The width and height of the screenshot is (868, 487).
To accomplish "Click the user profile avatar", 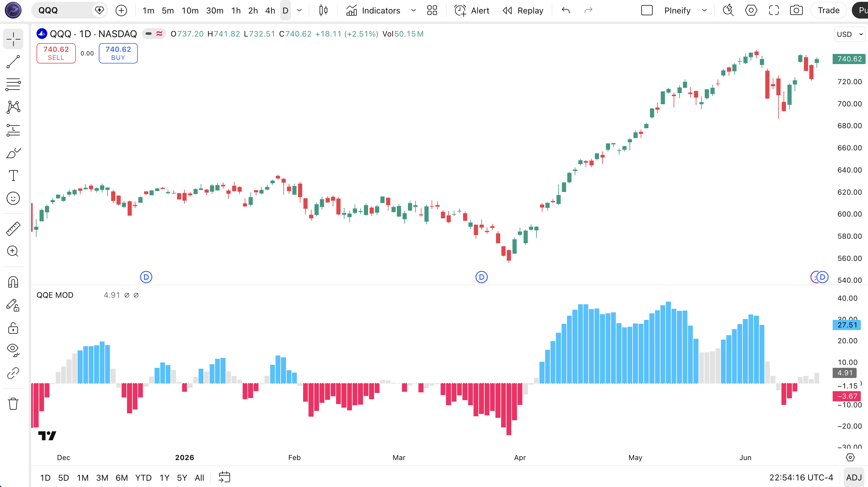I will (13, 10).
